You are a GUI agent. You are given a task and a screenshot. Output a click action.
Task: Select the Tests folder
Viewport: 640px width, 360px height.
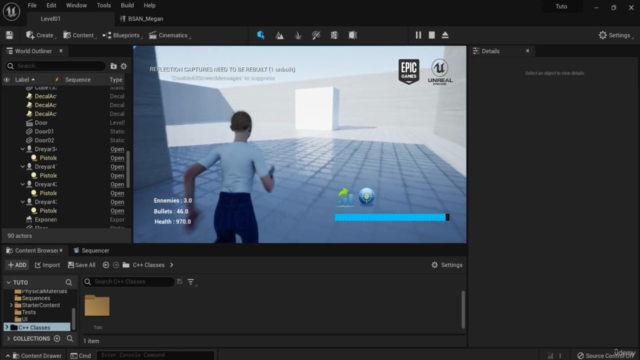click(x=29, y=312)
